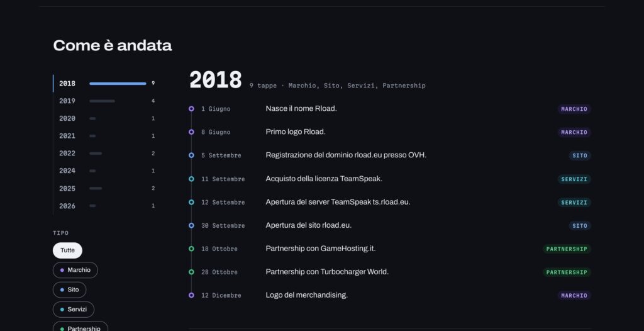Click 'Registrazione del dominio rload.eu presso OVH.'
Image resolution: width=644 pixels, height=331 pixels.
[346, 155]
